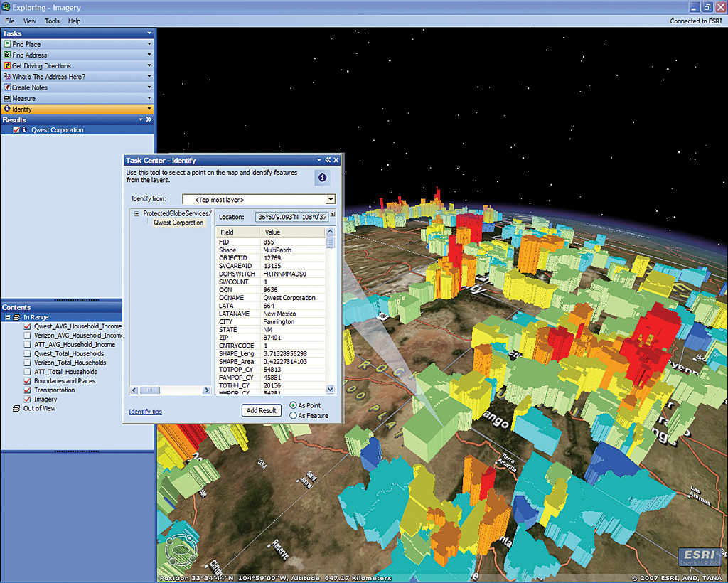This screenshot has height=583, width=728.
Task: Open the File menu
Action: [x=10, y=21]
